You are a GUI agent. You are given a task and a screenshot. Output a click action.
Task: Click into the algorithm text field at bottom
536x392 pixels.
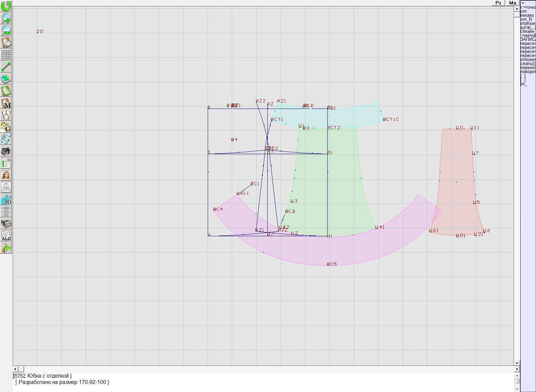[234, 382]
